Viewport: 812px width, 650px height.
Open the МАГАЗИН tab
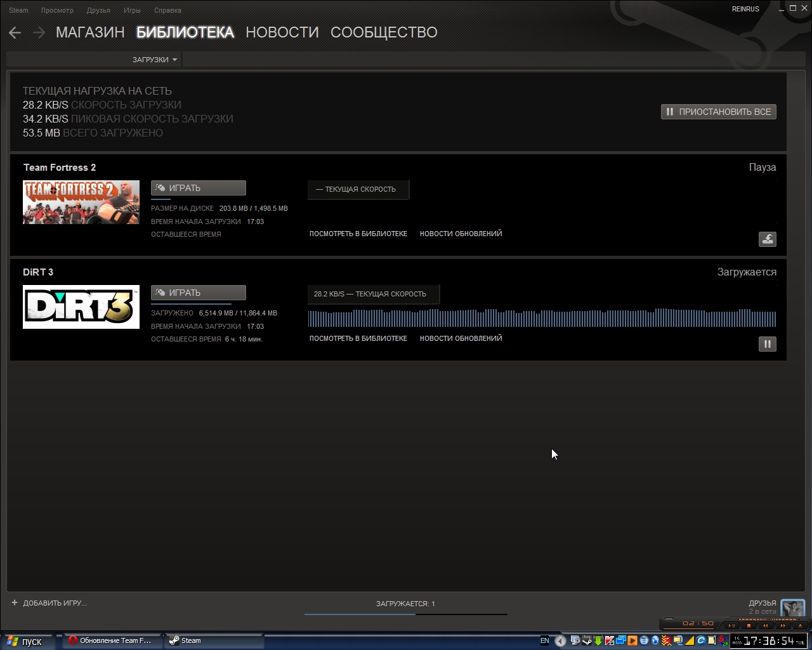pos(90,32)
